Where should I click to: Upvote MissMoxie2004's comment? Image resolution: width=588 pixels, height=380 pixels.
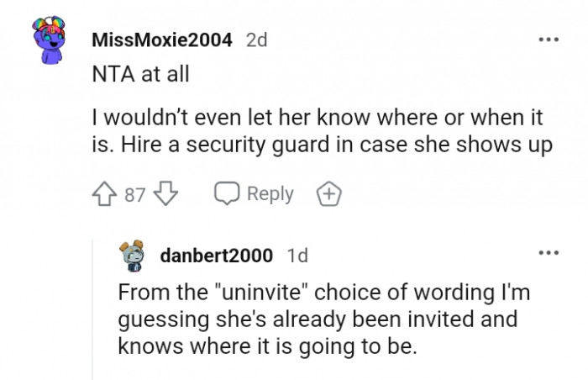[106, 194]
